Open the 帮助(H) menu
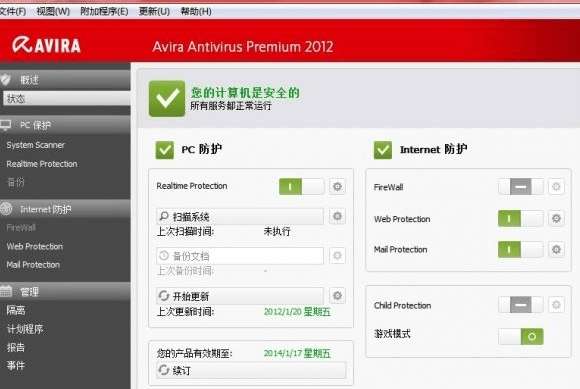Screen dimensions: 580x389 196,11
